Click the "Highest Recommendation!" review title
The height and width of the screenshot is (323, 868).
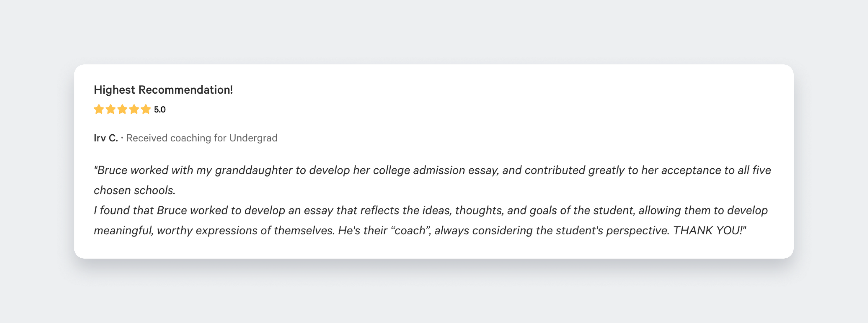[x=163, y=90]
